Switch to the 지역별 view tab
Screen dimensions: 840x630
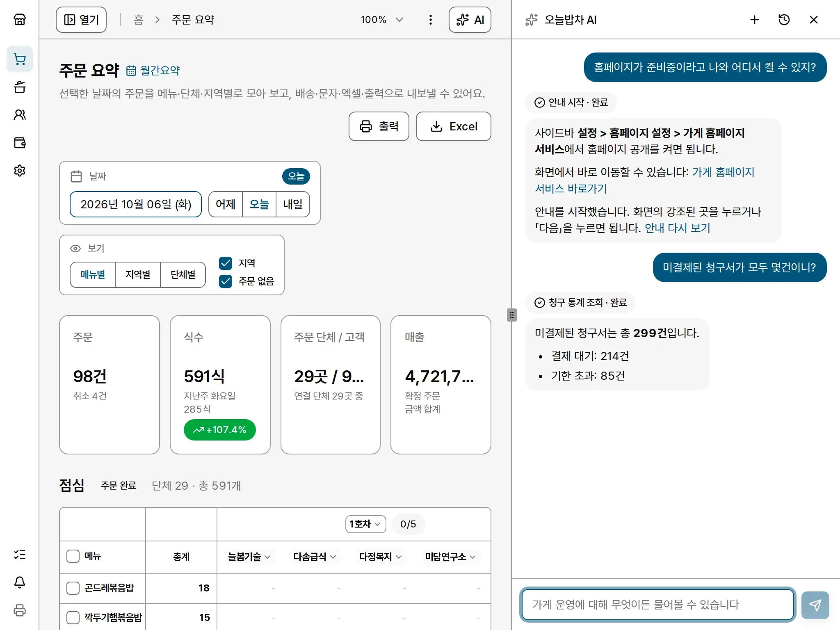pos(138,275)
